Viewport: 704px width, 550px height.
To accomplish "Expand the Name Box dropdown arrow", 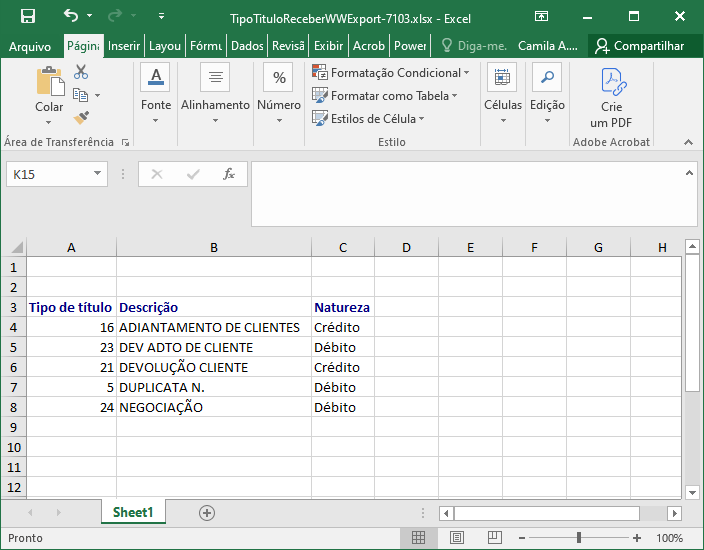I will pos(97,173).
